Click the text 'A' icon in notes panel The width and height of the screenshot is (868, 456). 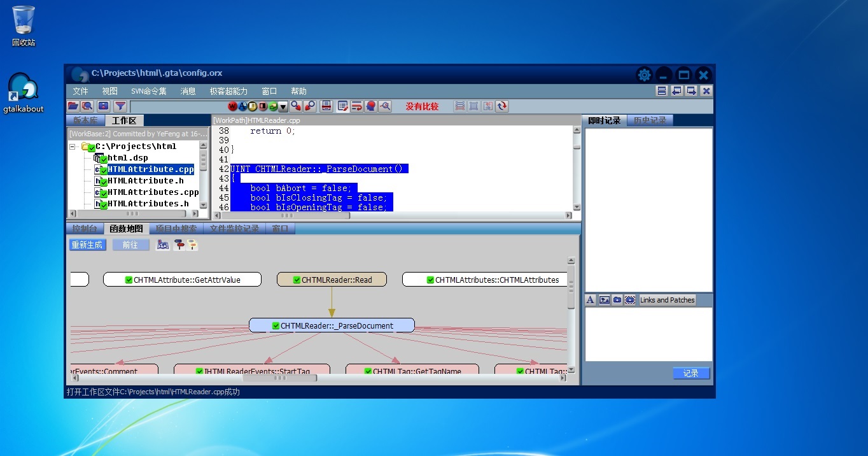tap(591, 300)
